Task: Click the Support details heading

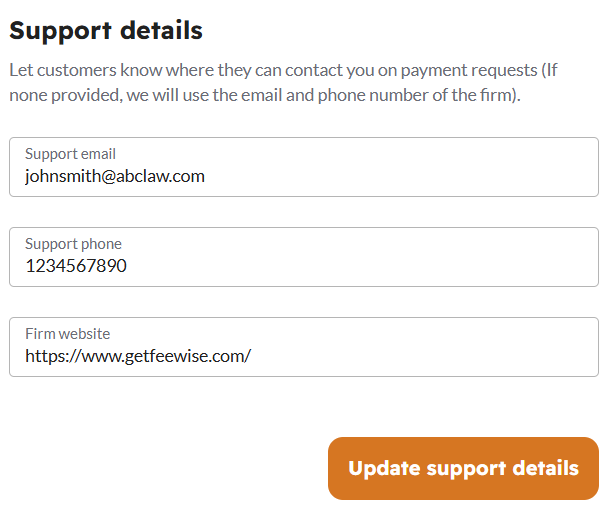Action: 106,30
